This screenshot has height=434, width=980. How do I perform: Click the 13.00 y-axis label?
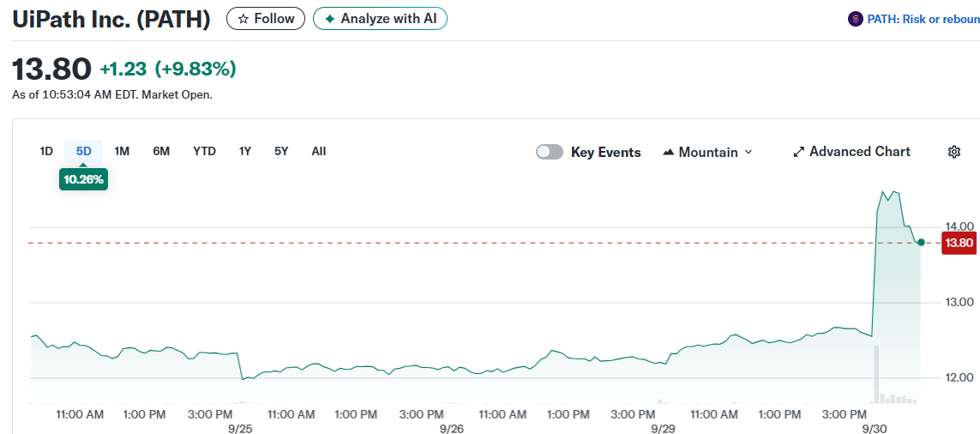[959, 302]
